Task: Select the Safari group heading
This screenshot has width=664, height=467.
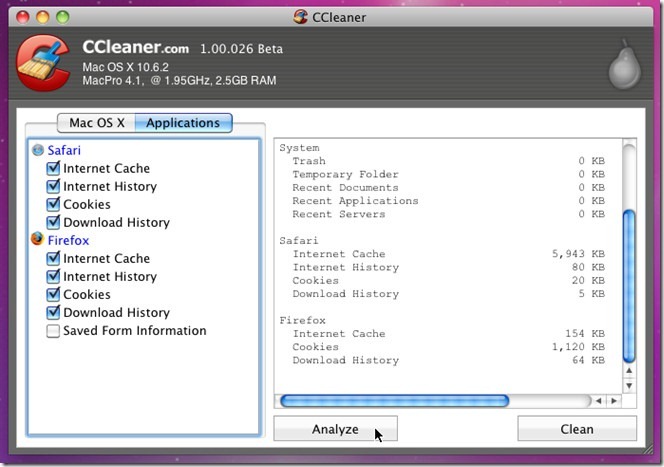Action: 64,150
